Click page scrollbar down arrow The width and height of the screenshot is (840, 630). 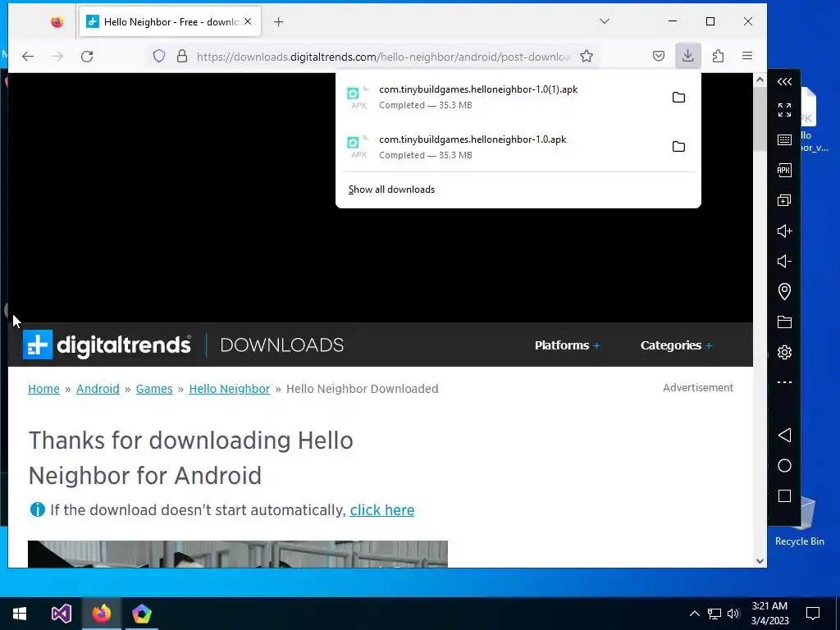(760, 561)
